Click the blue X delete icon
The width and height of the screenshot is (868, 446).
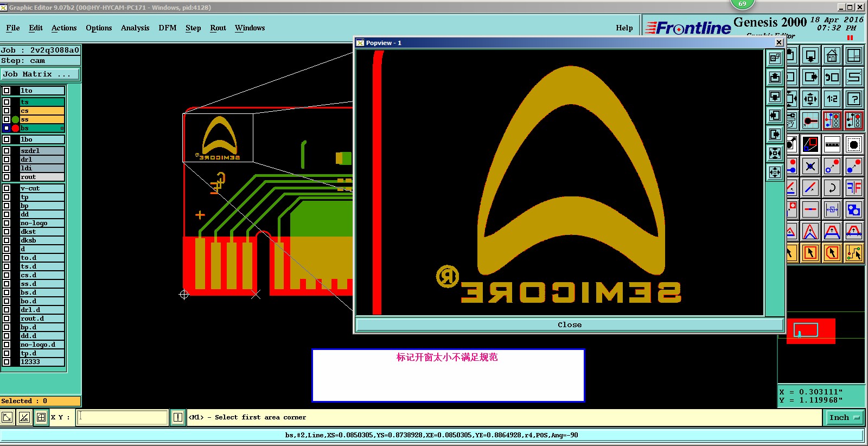pos(810,167)
